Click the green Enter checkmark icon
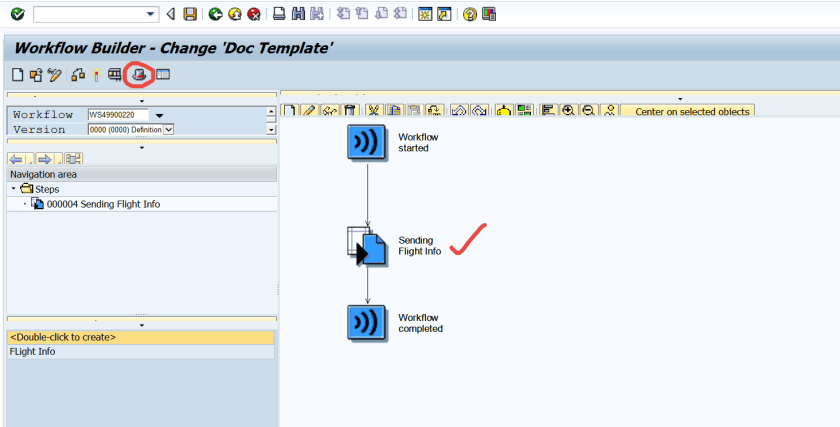The width and height of the screenshot is (840, 427). [x=18, y=14]
